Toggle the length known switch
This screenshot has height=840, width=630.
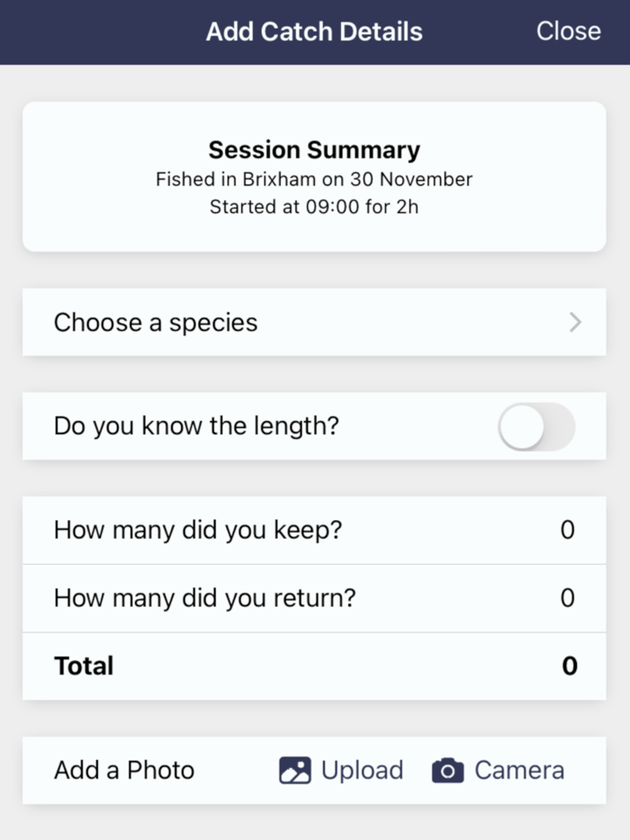536,427
